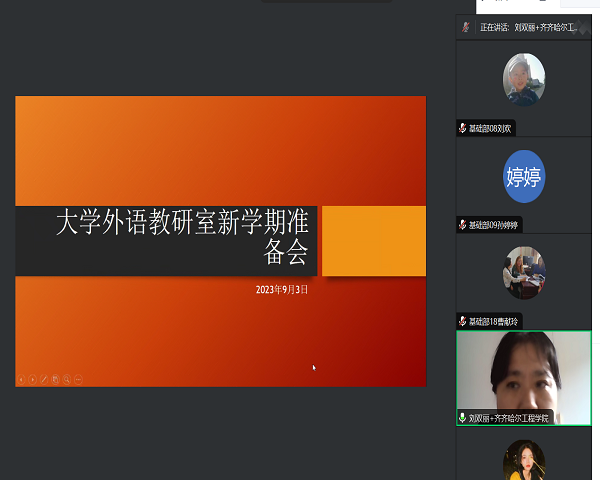The height and width of the screenshot is (480, 600).
Task: Select 基础部08刘欢 participant avatar
Action: click(x=524, y=80)
